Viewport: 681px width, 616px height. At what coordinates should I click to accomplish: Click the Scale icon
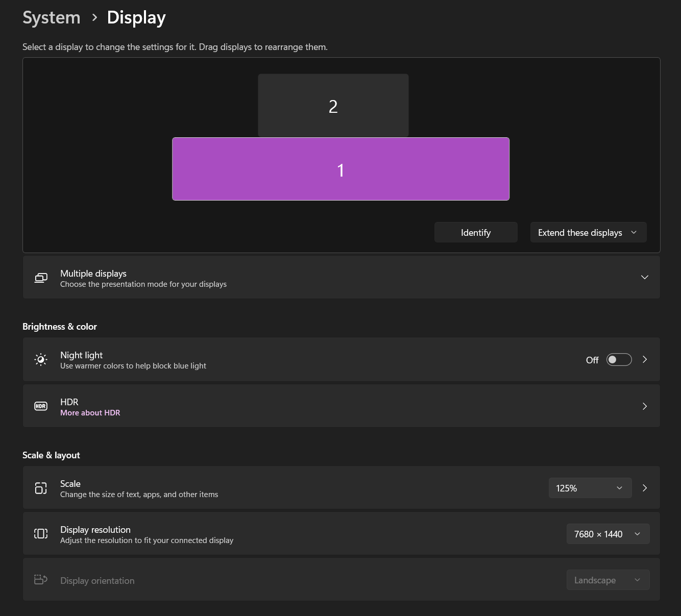pos(41,488)
